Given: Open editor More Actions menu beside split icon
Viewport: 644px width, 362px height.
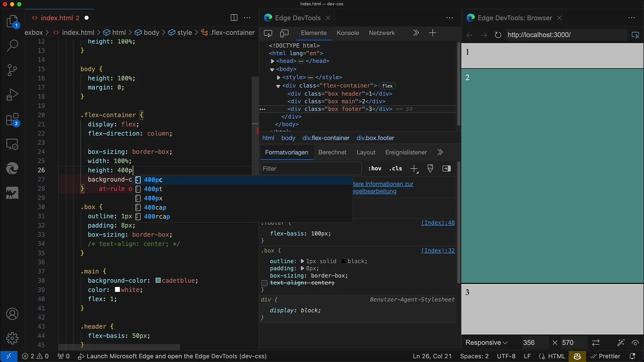Looking at the screenshot, I should tap(247, 18).
